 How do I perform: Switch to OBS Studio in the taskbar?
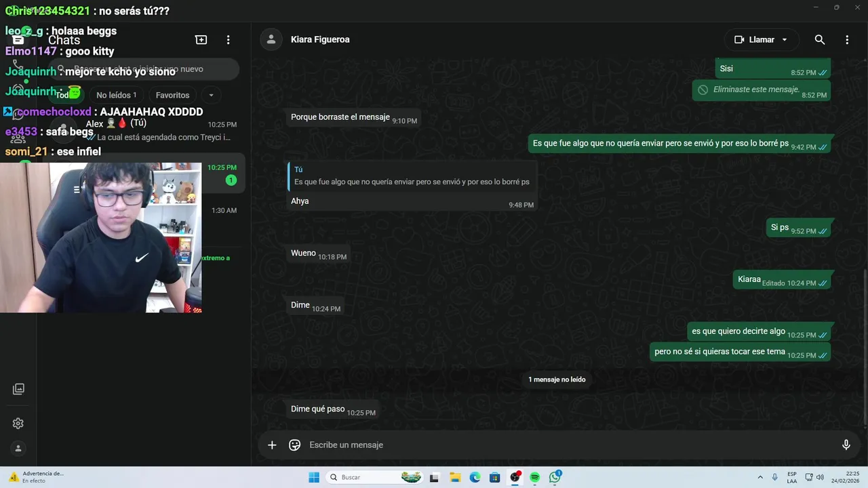515,477
